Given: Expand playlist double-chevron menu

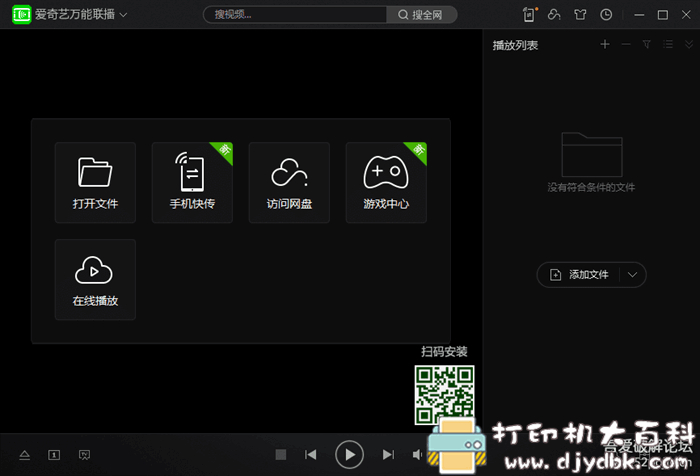Looking at the screenshot, I should point(689,44).
